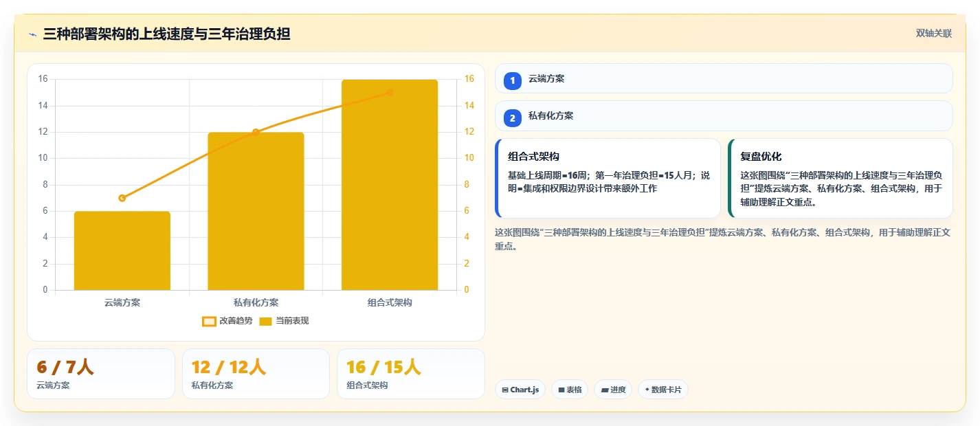This screenshot has height=426, width=980.
Task: Click the summary paragraph below the cards
Action: pyautogui.click(x=723, y=239)
